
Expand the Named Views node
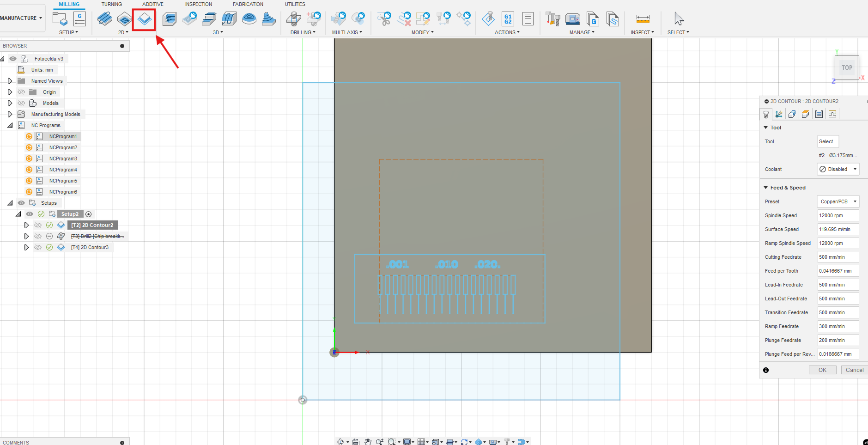click(x=10, y=81)
